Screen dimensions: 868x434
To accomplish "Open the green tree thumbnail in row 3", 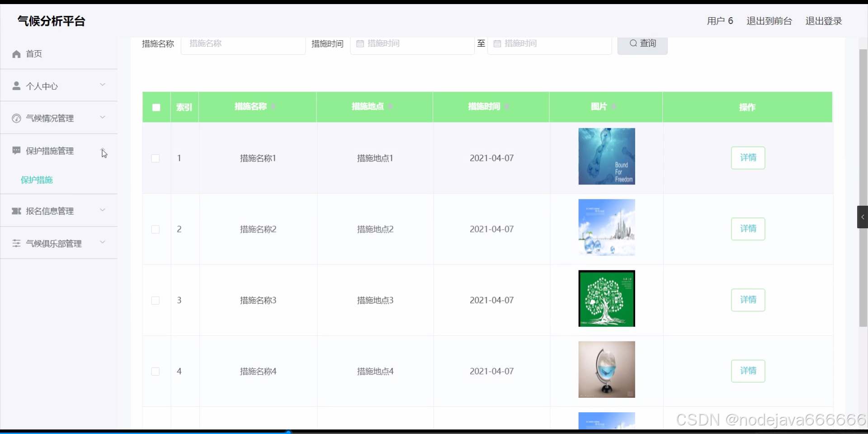I will 607,298.
